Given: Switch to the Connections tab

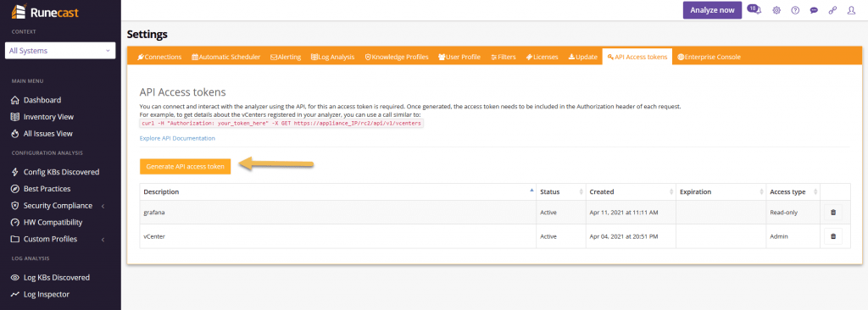Looking at the screenshot, I should click(x=159, y=57).
